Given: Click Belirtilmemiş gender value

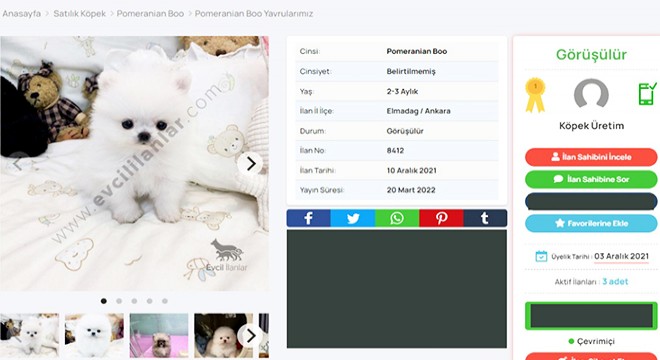Looking at the screenshot, I should pyautogui.click(x=411, y=72).
